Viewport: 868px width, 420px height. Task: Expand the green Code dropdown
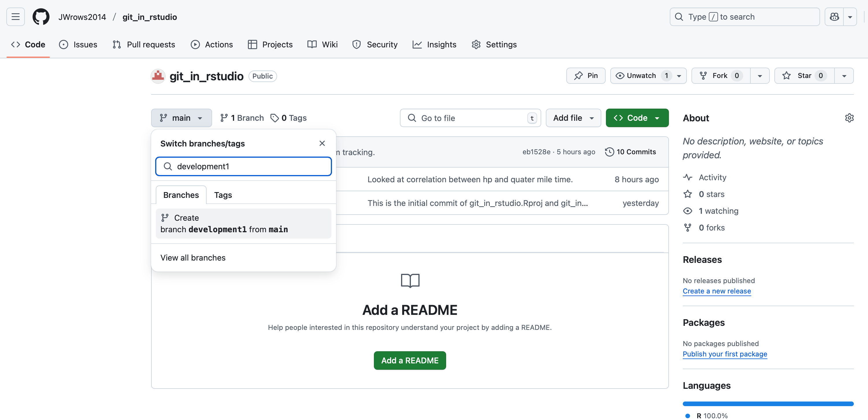[x=637, y=118]
